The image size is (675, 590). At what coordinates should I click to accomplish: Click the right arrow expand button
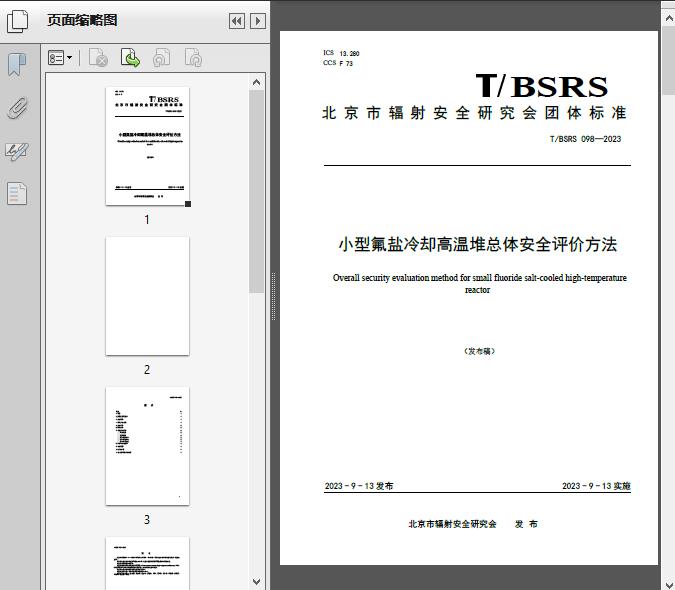point(257,21)
